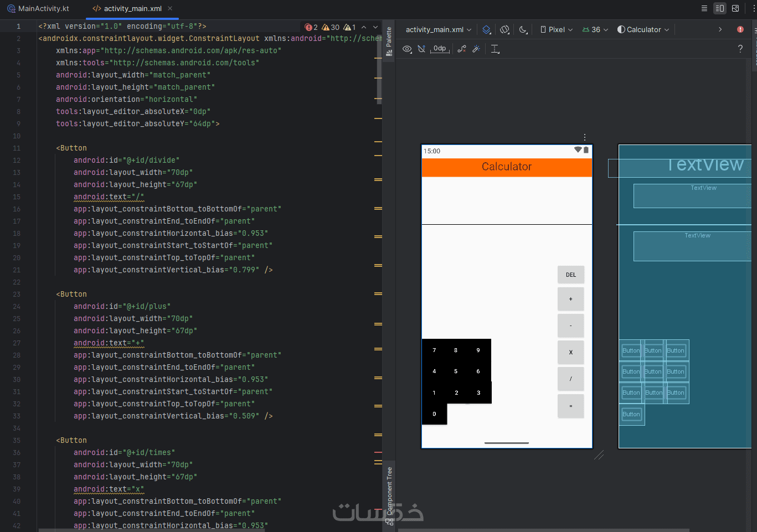Click the red error indicator in the design toolbar
This screenshot has width=757, height=532.
(x=740, y=29)
